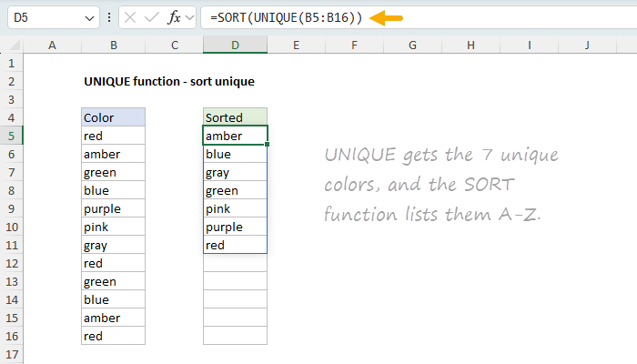This screenshot has width=637, height=364.
Task: Click cell B7 containing 'green'
Action: click(x=114, y=172)
